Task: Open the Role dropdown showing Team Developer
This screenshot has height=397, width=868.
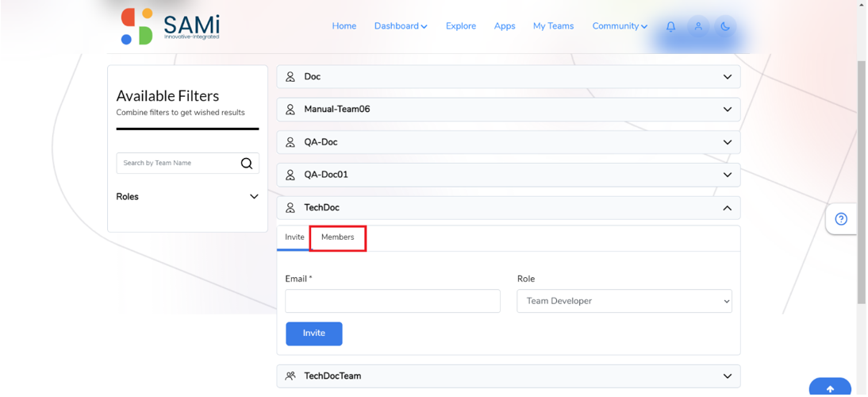Action: (x=624, y=301)
